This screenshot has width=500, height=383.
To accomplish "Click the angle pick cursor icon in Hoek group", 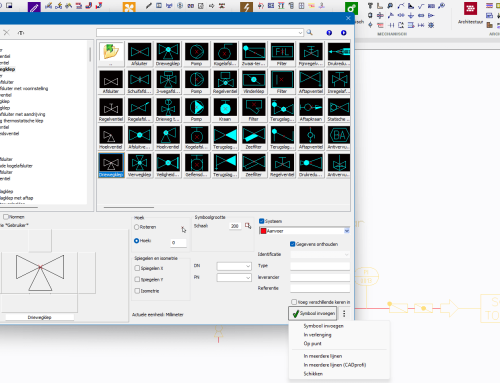I will click(x=183, y=229).
